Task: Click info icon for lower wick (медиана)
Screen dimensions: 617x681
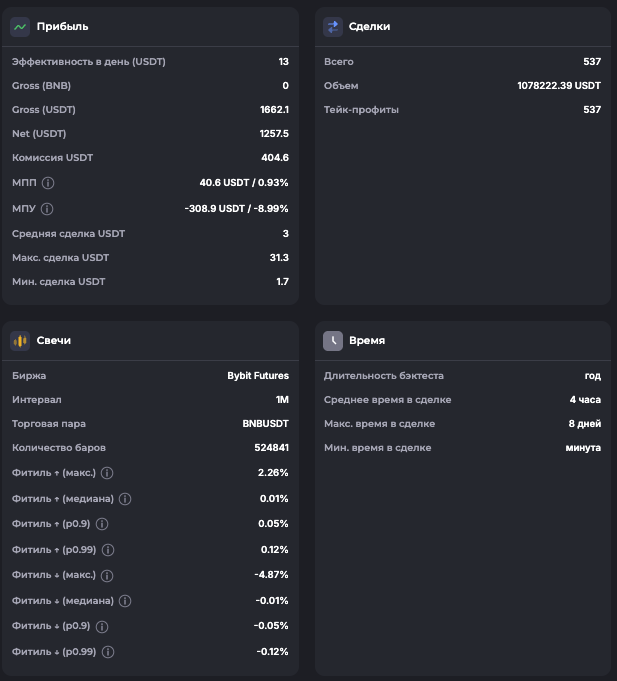Action: (x=125, y=601)
